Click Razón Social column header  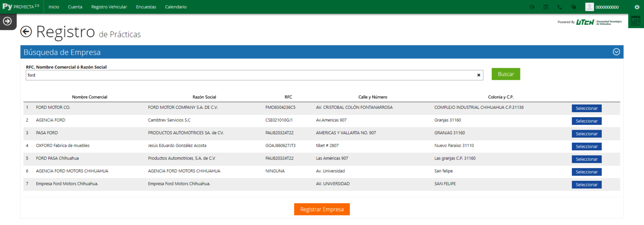click(204, 97)
